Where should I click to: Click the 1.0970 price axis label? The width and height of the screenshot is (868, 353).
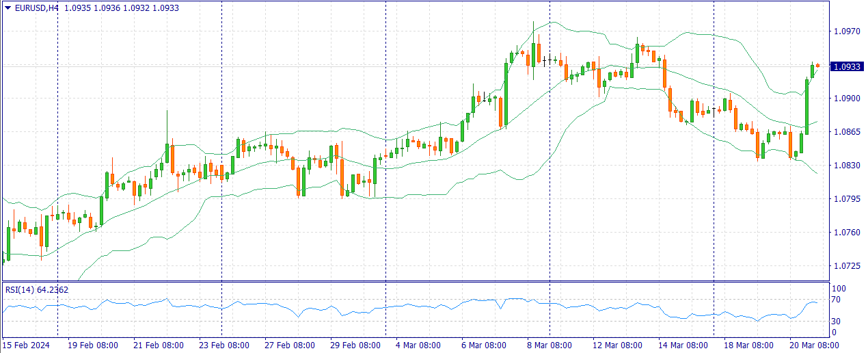pyautogui.click(x=846, y=31)
